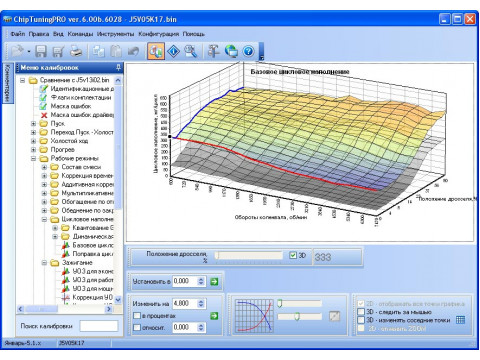Viewport: 480px width, 360px height.
Task: Click green arrow next to Установить в
Action: tap(214, 282)
